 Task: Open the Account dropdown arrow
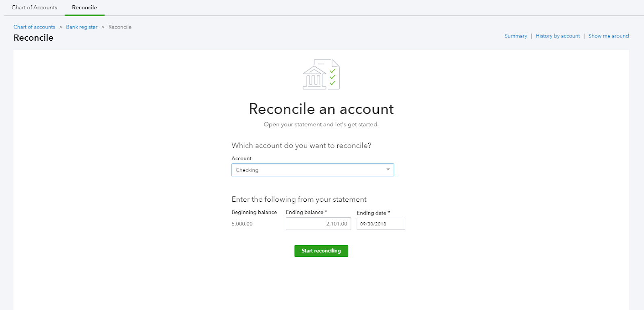pos(388,169)
